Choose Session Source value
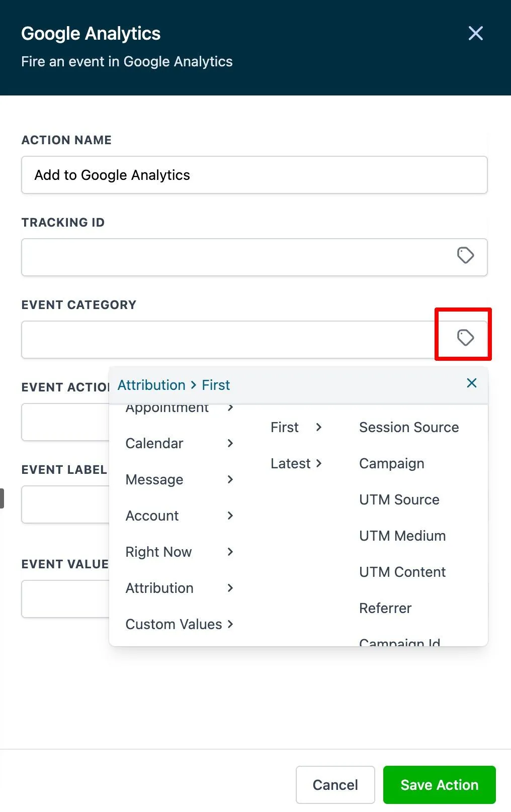 (x=408, y=427)
